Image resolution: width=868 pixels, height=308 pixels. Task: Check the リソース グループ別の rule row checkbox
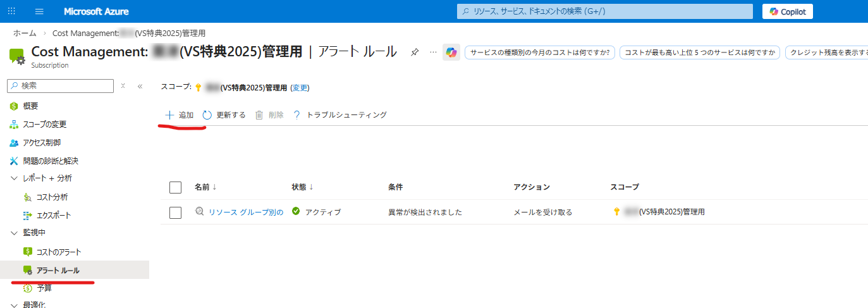pos(176,213)
